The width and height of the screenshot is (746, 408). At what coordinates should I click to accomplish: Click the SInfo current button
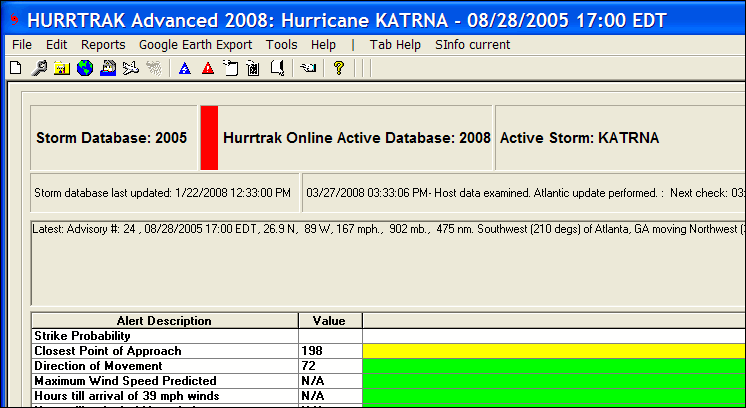472,45
